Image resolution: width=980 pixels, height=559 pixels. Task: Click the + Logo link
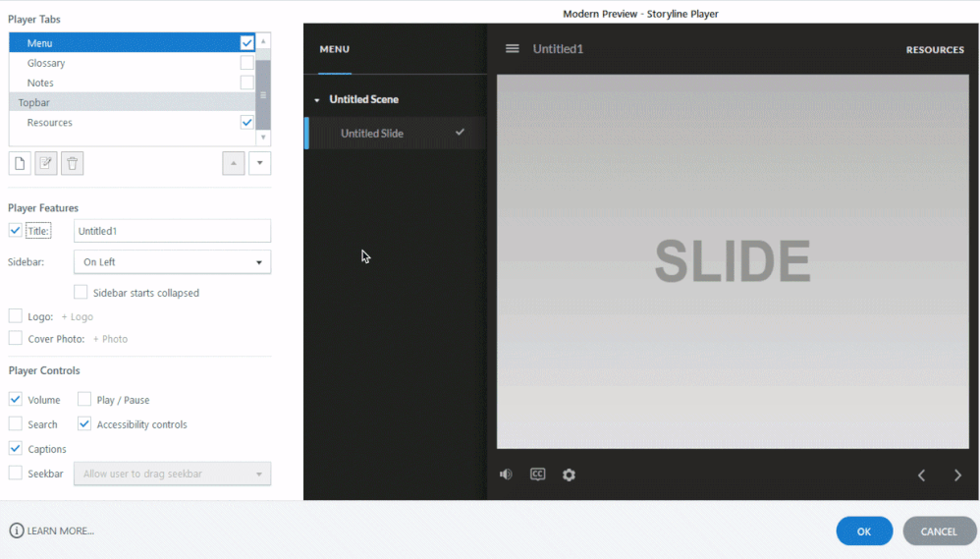78,316
